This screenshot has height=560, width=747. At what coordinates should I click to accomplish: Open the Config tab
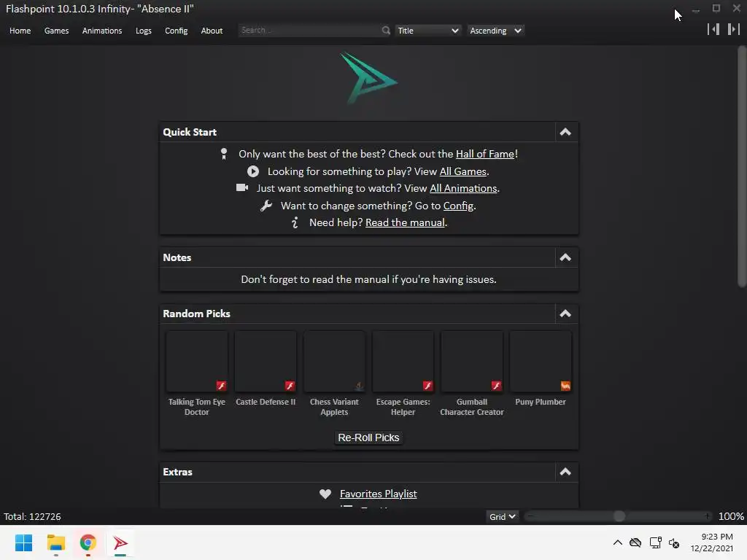pos(177,31)
